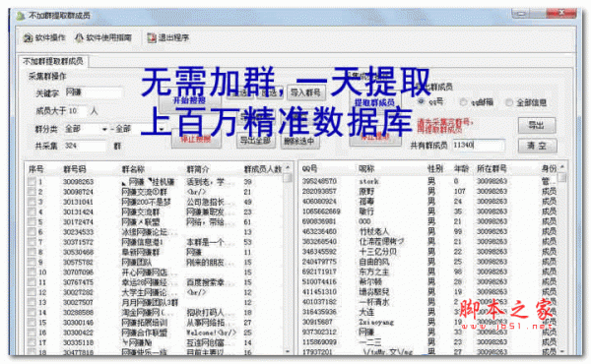Viewport: 591px width, 364px height.
Task: Click the 导出 export button on right
Action: (537, 125)
